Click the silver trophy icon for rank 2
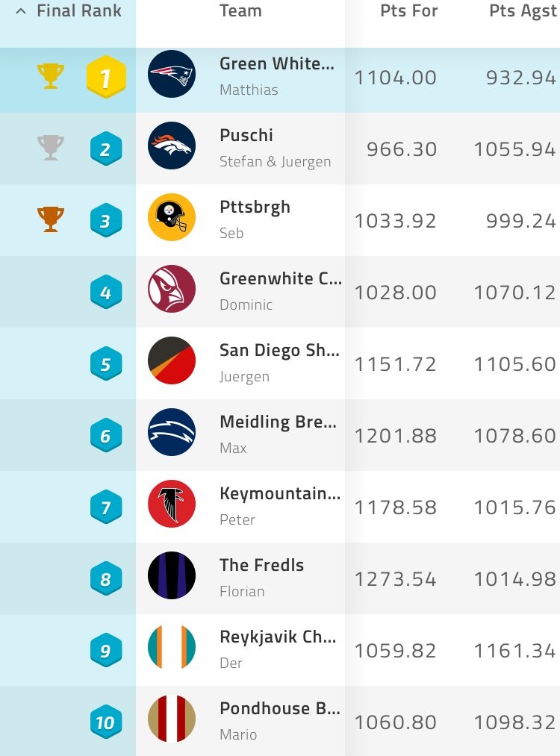Screen dimensions: 560x756 pos(51,148)
